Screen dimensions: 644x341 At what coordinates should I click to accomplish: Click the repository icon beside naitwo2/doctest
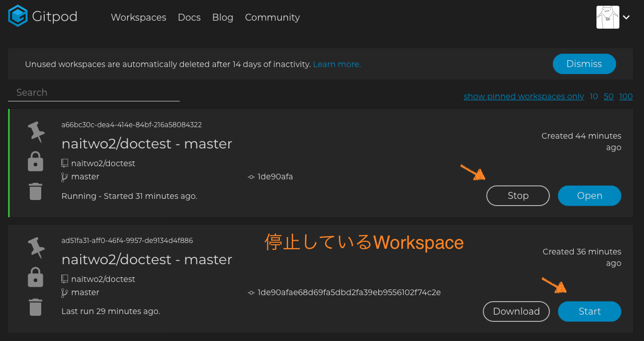(x=64, y=163)
